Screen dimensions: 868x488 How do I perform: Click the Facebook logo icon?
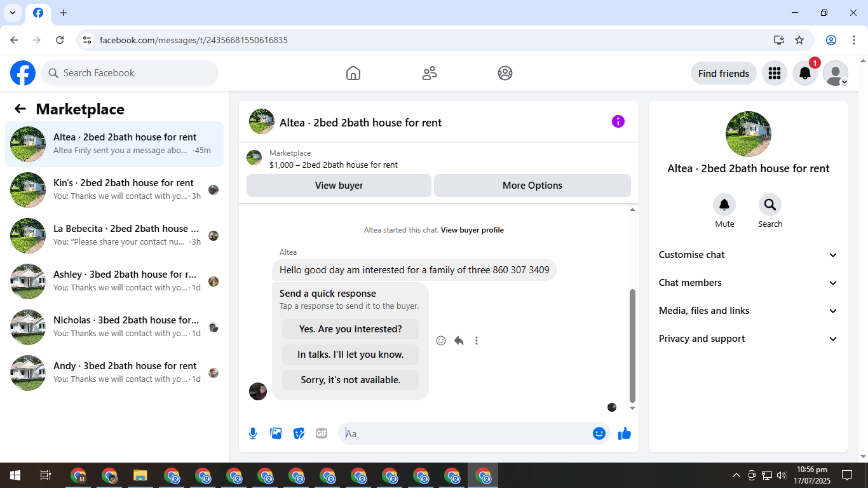[23, 73]
